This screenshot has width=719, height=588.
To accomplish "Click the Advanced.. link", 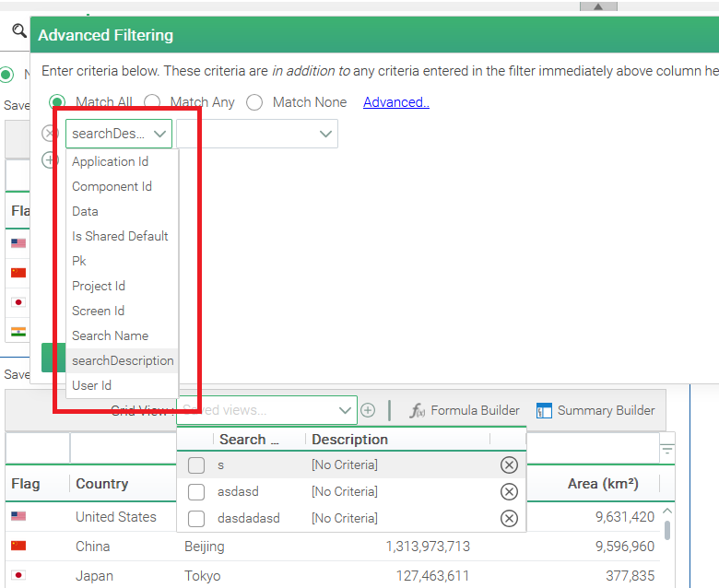I will [396, 102].
